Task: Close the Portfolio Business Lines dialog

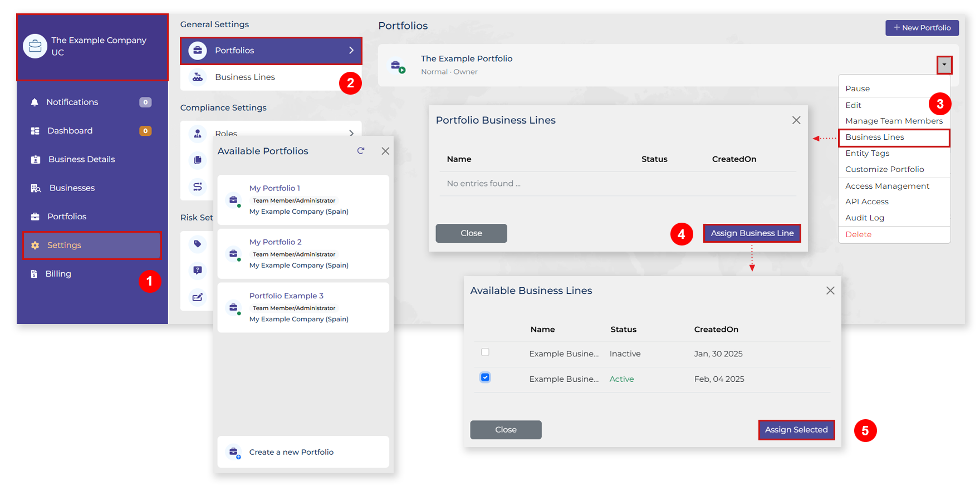Action: (796, 120)
